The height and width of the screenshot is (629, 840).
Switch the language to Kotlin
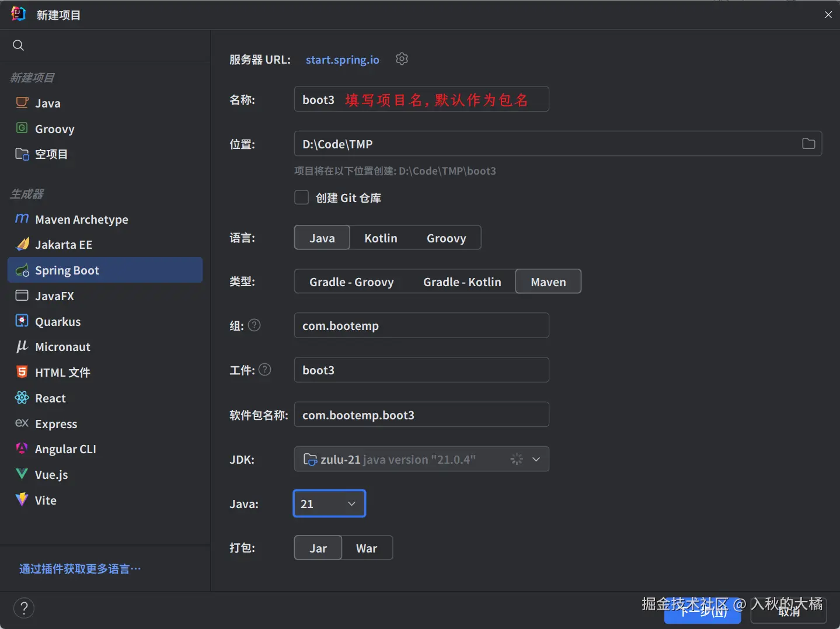click(381, 238)
